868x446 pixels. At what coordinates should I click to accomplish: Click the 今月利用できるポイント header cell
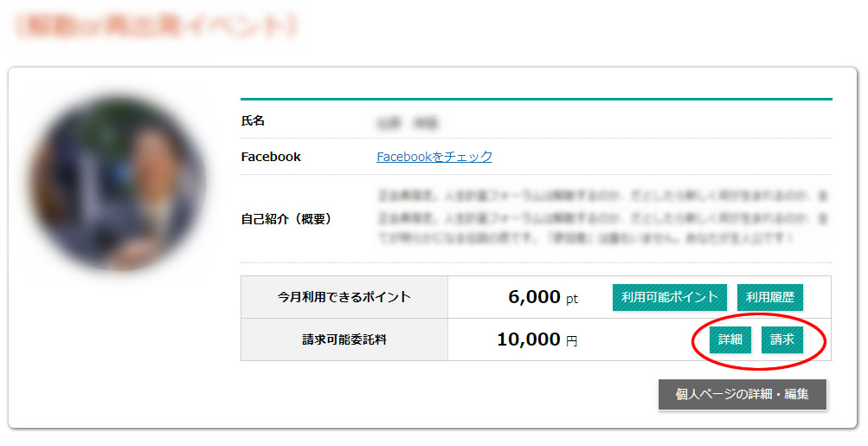(x=344, y=298)
